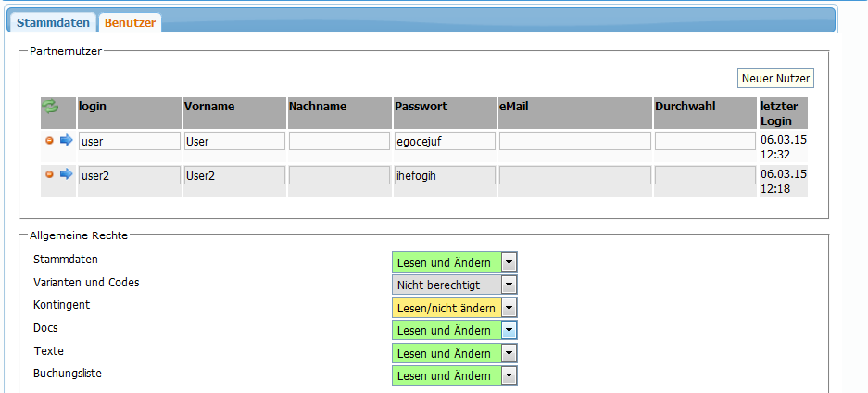Click the Durchwahl field in user row

tap(705, 141)
